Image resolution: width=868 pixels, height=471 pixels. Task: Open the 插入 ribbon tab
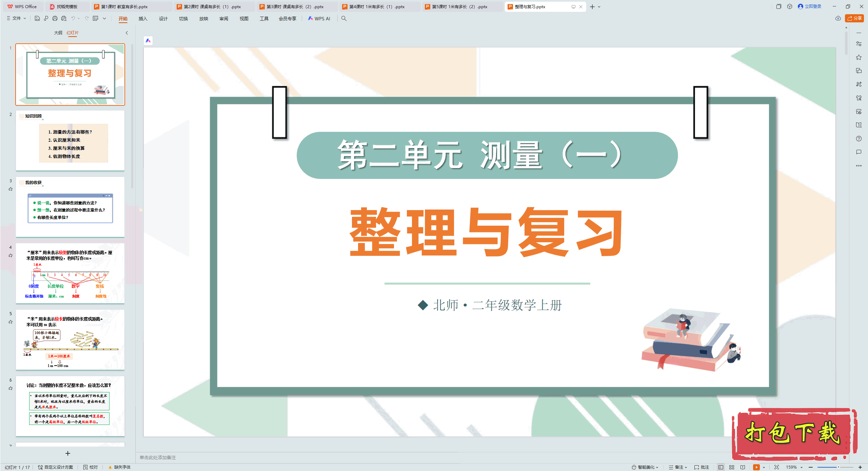(143, 19)
